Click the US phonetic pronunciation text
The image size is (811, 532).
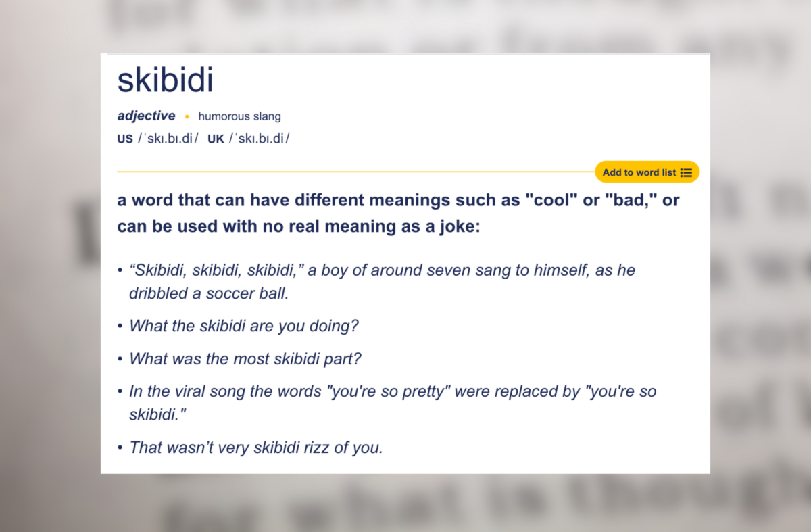point(168,139)
